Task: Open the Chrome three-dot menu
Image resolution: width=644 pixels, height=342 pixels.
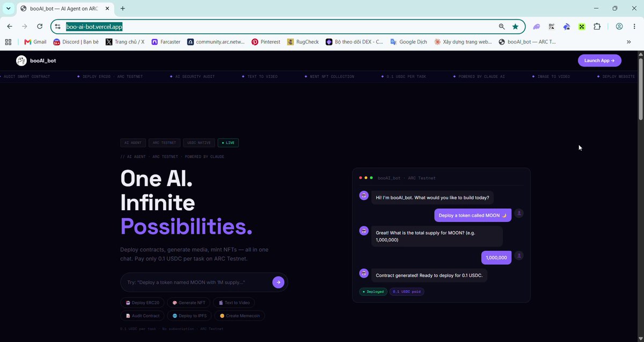Action: click(634, 26)
